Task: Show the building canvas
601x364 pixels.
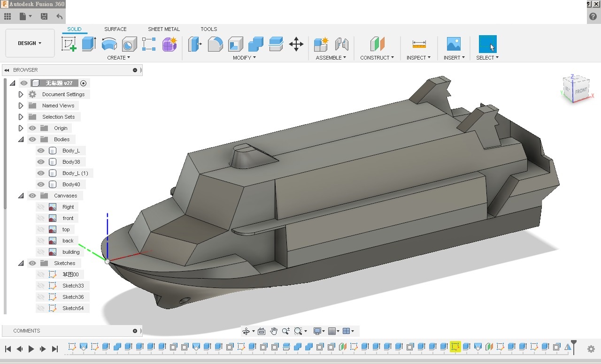Action: pyautogui.click(x=41, y=252)
